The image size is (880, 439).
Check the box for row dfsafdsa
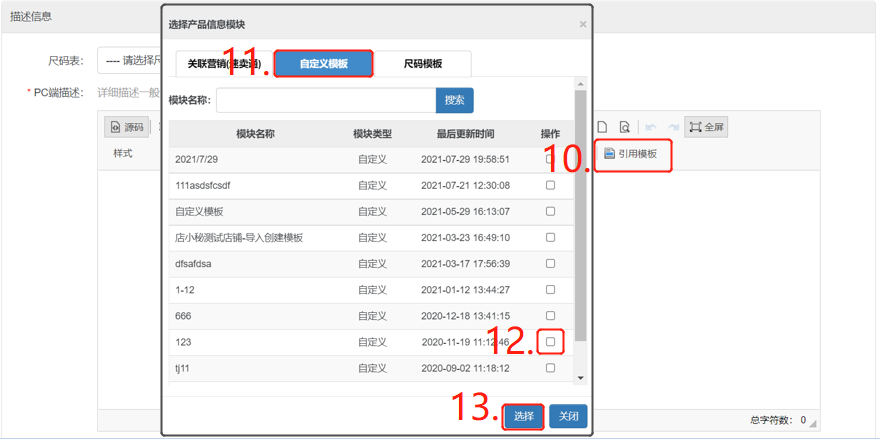pos(551,263)
